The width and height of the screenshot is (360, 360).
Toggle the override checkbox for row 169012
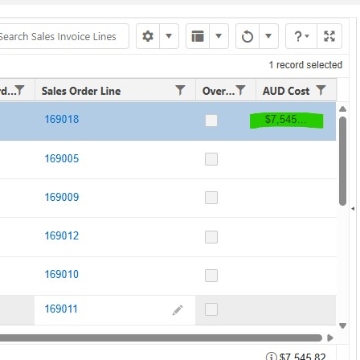211,237
